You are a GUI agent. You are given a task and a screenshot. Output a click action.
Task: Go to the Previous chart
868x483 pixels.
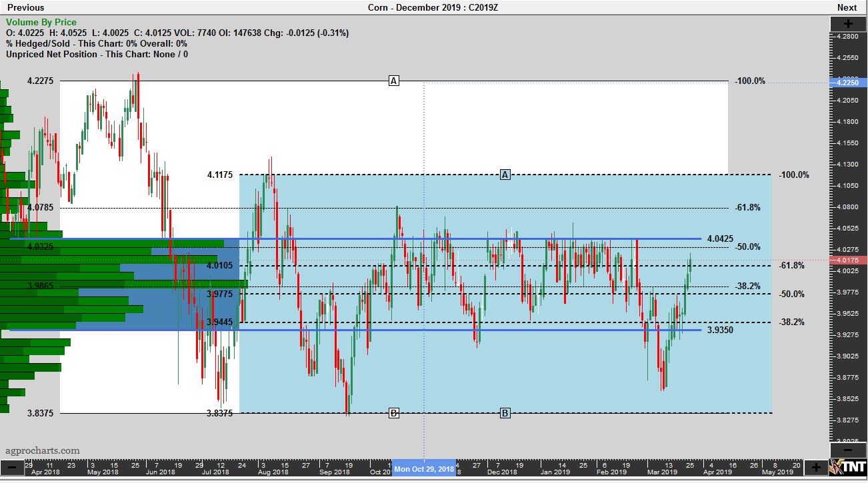click(x=26, y=7)
